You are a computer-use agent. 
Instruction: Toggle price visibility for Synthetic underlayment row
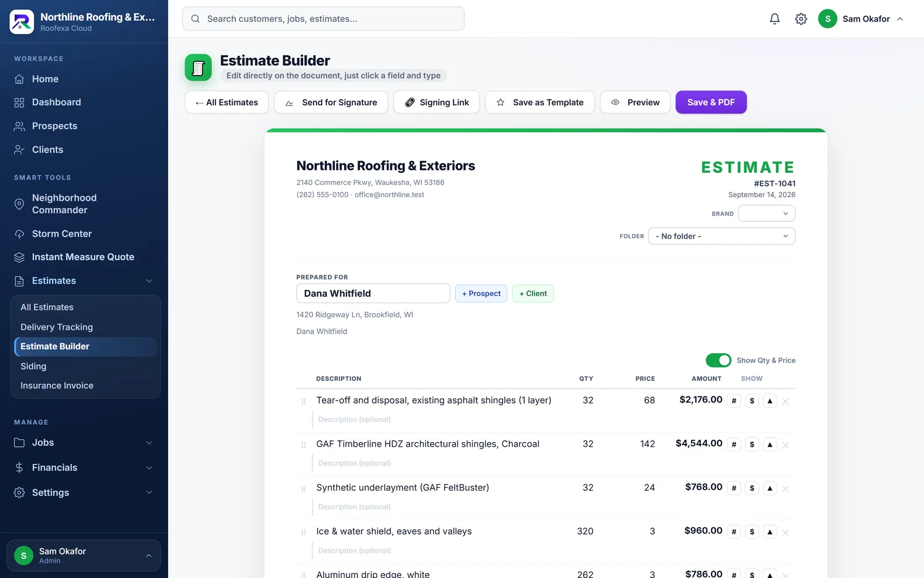pos(751,488)
